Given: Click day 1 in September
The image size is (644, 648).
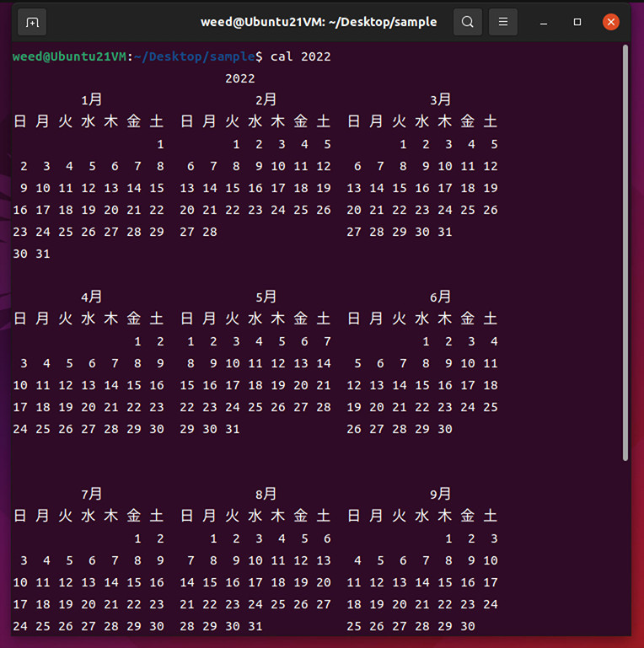Looking at the screenshot, I should 448,538.
